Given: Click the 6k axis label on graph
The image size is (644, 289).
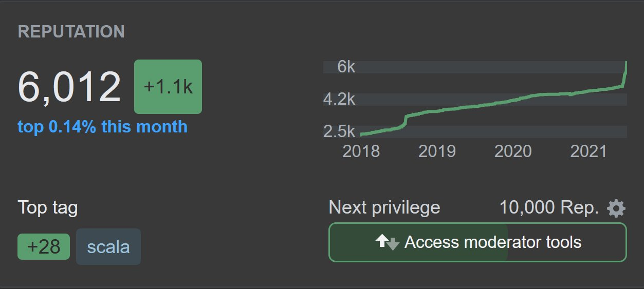Looking at the screenshot, I should [346, 67].
